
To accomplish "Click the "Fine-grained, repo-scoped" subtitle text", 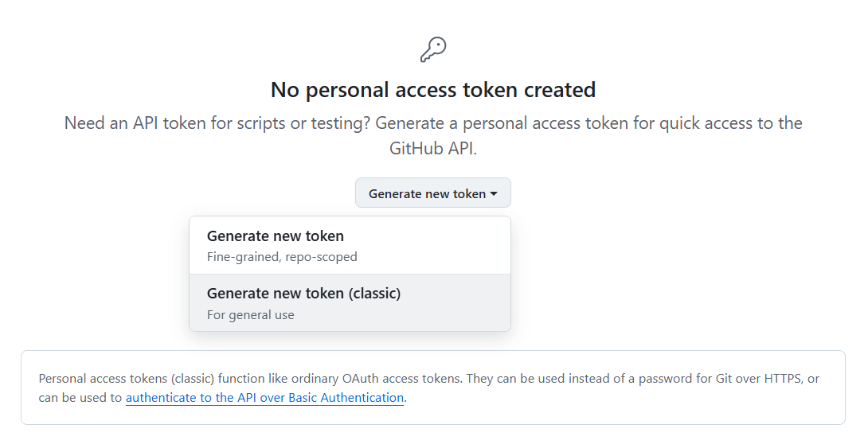I will point(282,257).
